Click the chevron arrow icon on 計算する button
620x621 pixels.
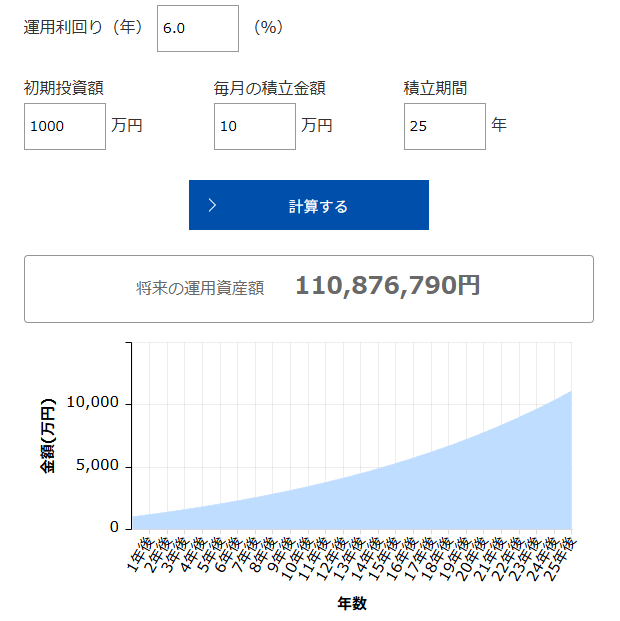(x=212, y=206)
